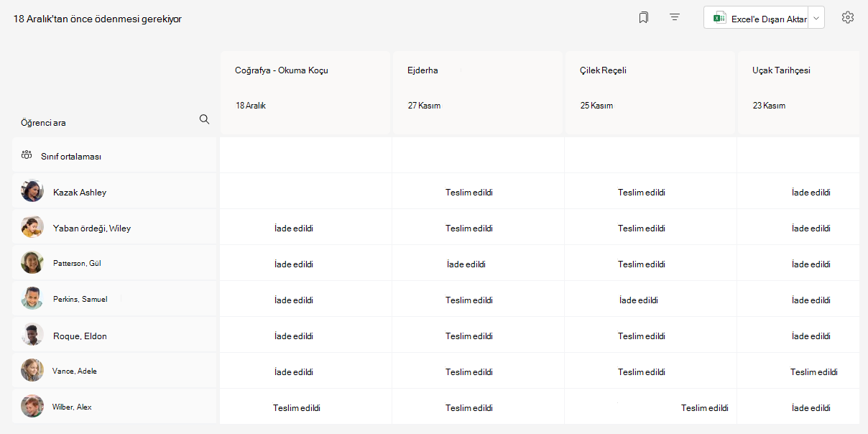This screenshot has height=434, width=868.
Task: Expand the Excel export dropdown arrow
Action: (816, 19)
